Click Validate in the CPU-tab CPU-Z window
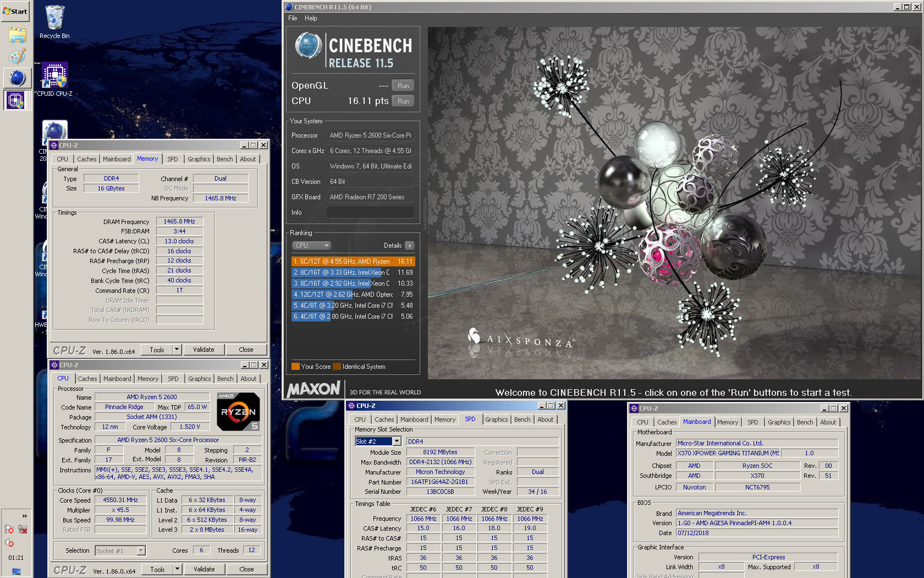 pos(204,569)
